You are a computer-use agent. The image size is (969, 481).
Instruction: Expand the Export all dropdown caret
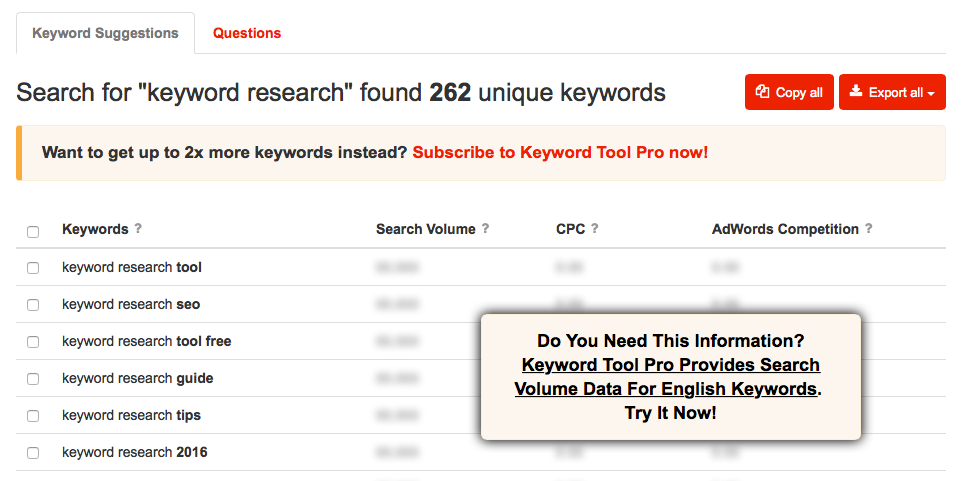pos(931,94)
